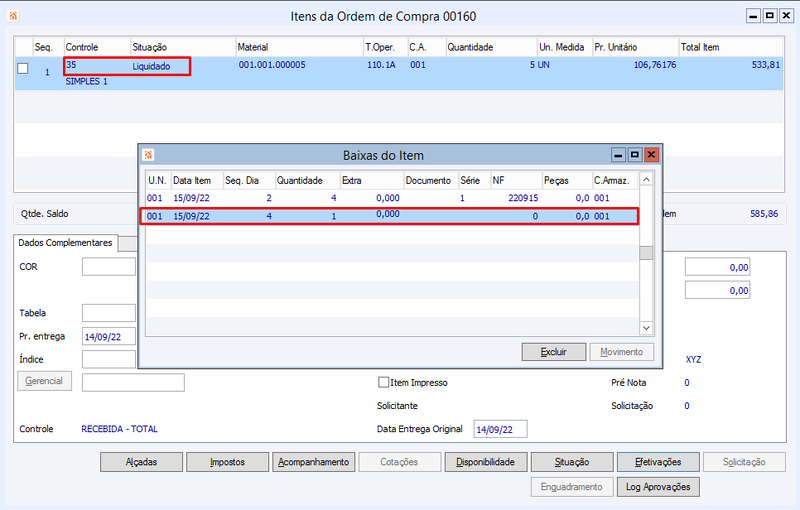Click the Situação column header
Viewport: 800px width, 510px height.
[x=183, y=47]
